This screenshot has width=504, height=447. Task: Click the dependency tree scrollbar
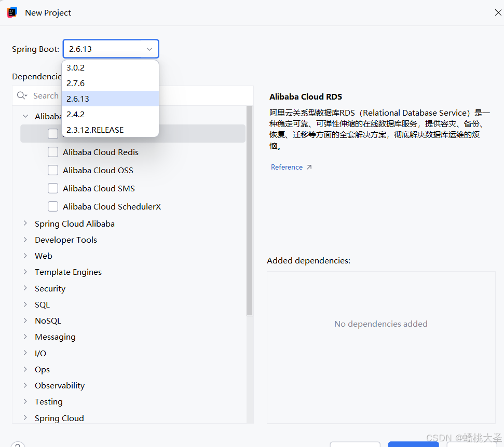click(x=250, y=211)
